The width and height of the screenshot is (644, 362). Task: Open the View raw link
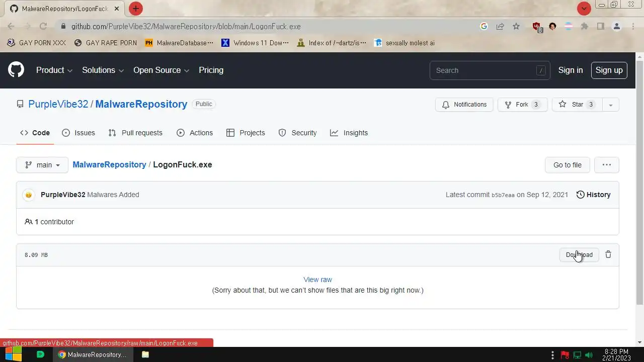[x=317, y=280]
